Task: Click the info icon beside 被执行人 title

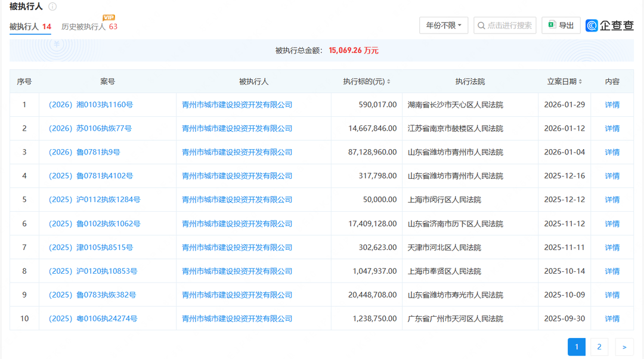Action: click(52, 7)
